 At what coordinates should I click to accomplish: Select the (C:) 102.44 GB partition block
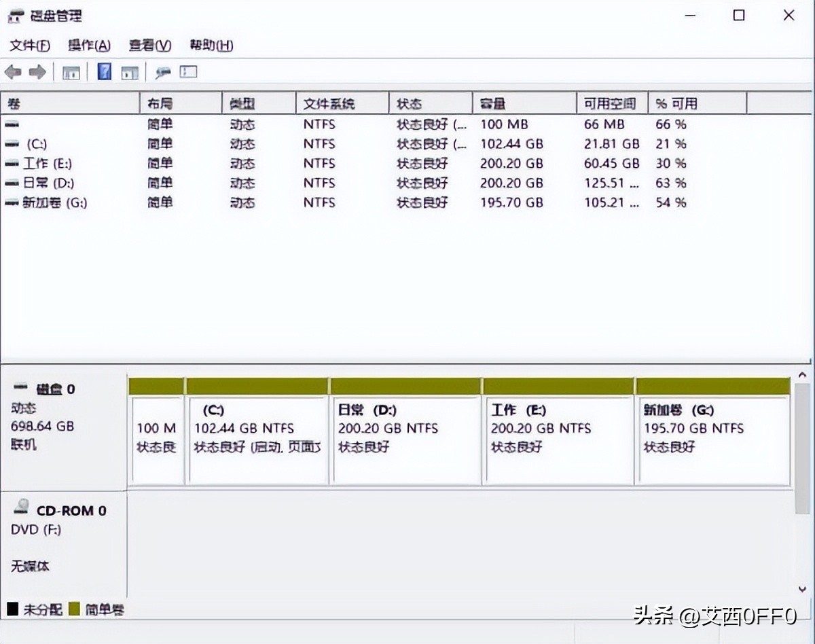point(257,432)
